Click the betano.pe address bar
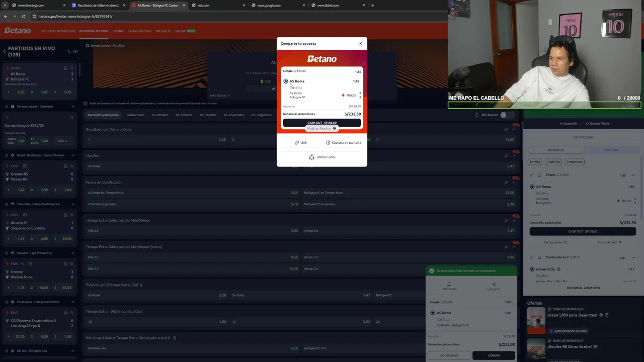 point(236,16)
